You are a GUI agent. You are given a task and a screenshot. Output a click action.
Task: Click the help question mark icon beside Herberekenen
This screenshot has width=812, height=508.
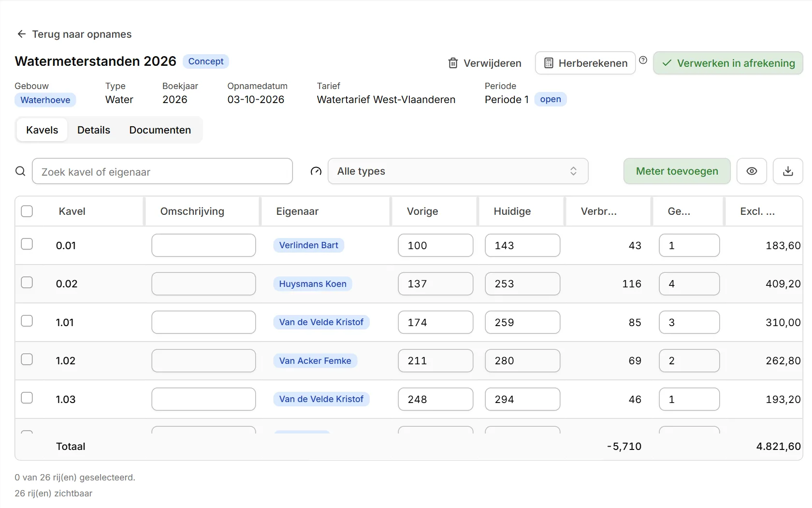(643, 60)
